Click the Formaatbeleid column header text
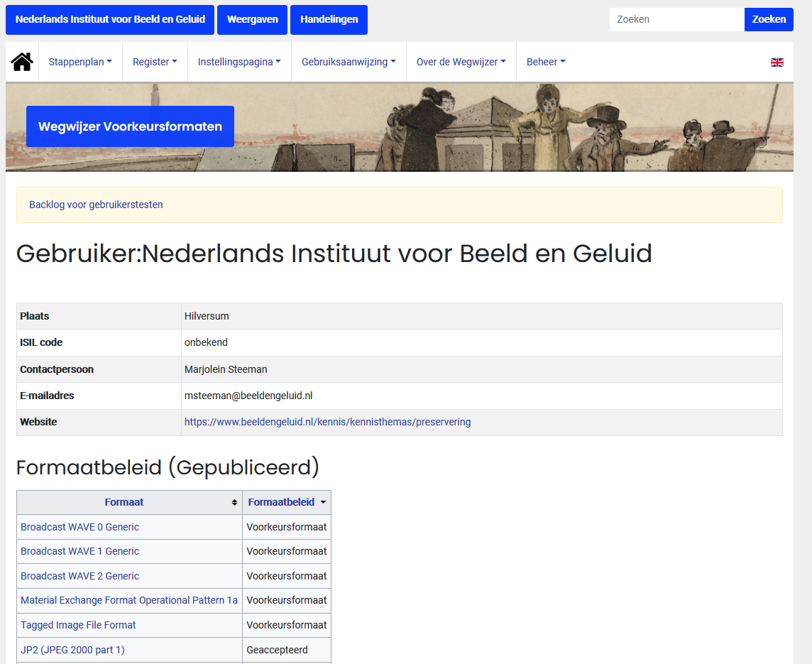Image resolution: width=812 pixels, height=664 pixels. (281, 502)
